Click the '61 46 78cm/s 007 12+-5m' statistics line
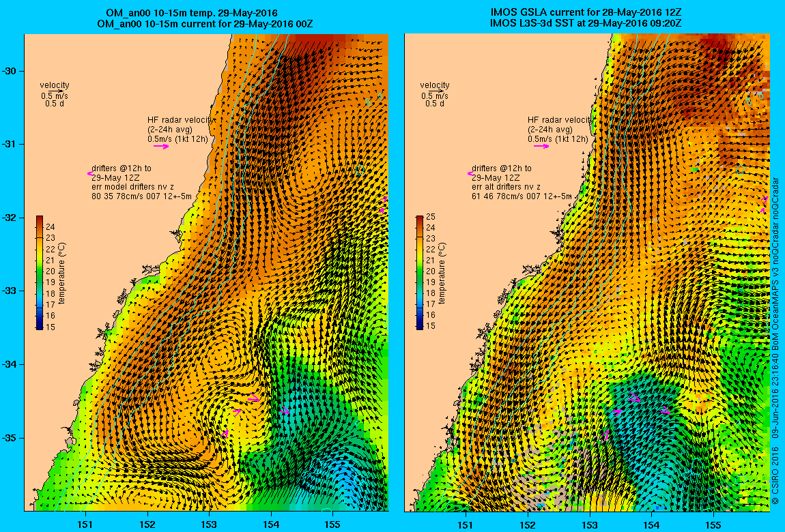The width and height of the screenshot is (785, 532). click(x=522, y=196)
